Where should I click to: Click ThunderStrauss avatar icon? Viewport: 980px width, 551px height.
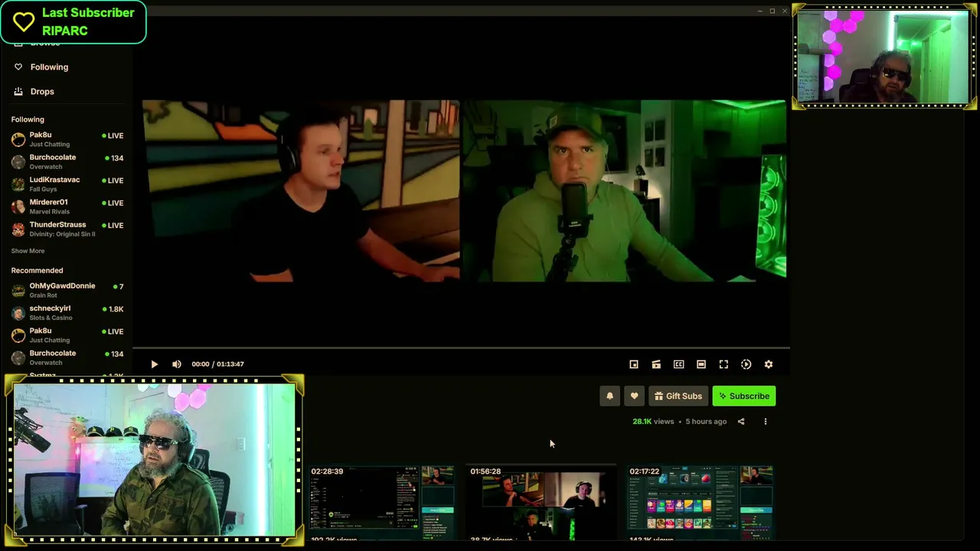[x=18, y=230]
